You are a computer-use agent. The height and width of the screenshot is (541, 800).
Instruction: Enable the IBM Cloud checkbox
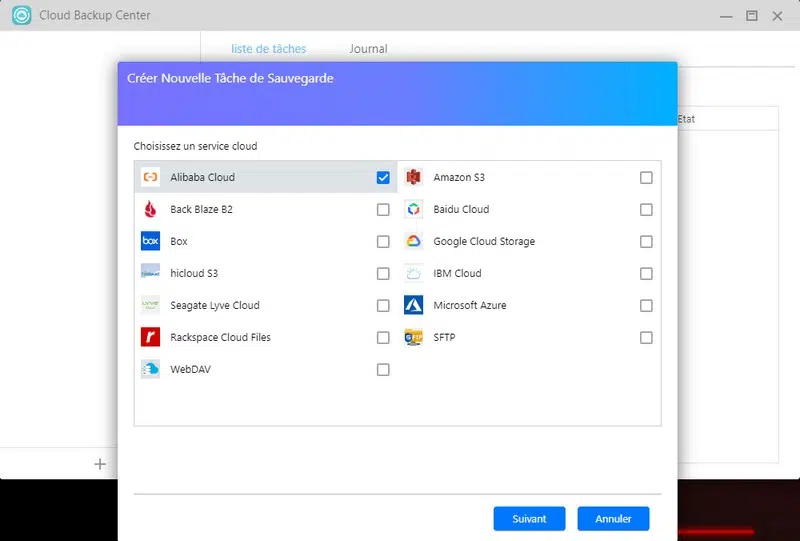click(646, 274)
